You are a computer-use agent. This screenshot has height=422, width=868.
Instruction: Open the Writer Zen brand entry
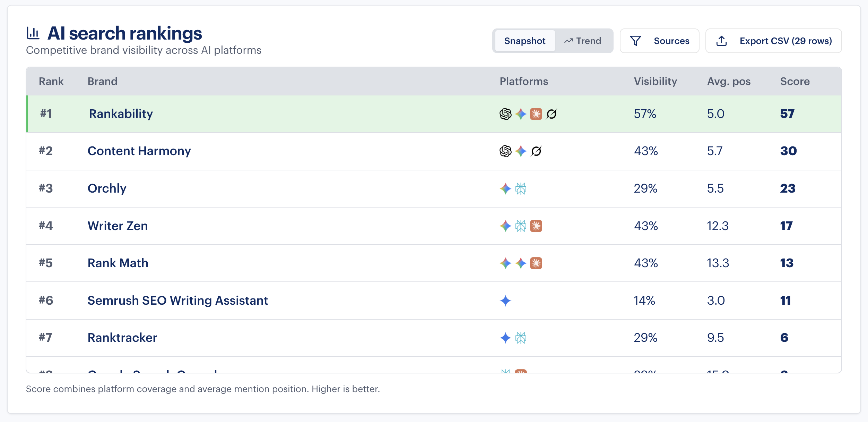(118, 226)
